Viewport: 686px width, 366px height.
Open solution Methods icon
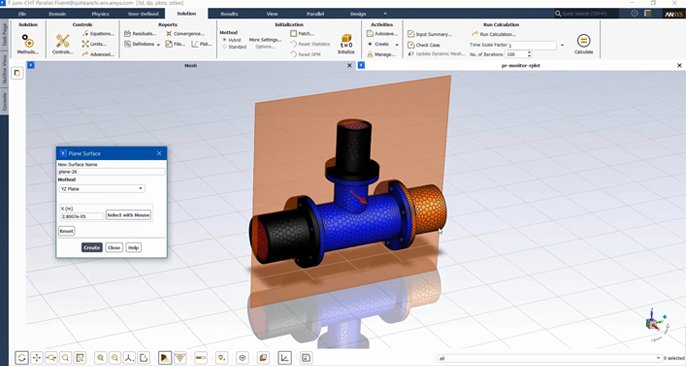(x=28, y=41)
